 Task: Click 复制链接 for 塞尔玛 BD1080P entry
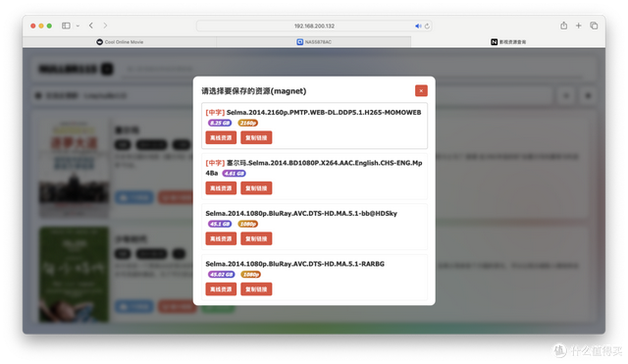point(256,188)
